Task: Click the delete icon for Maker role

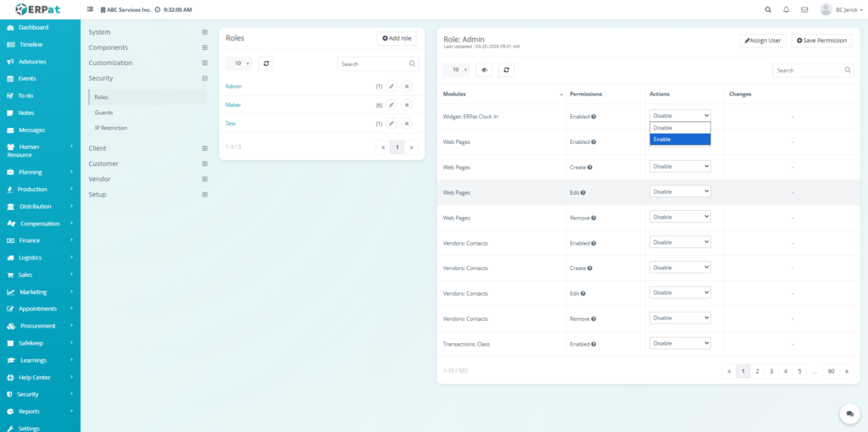Action: pos(407,105)
